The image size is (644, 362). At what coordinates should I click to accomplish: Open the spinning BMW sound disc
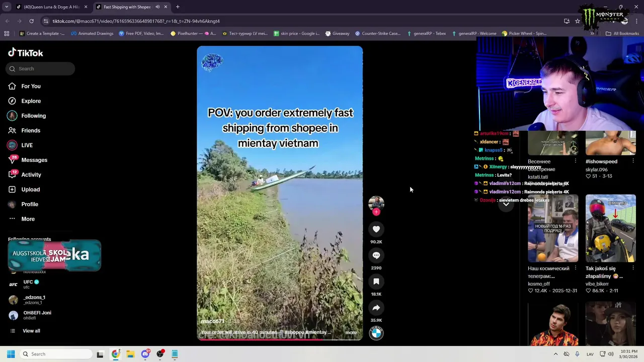pos(376,333)
